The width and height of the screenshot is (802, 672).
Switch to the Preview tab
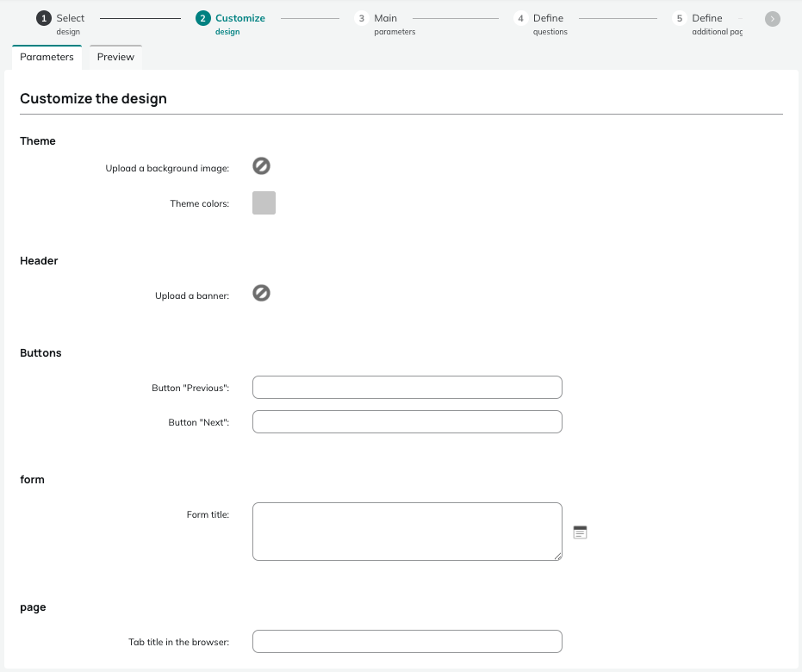[x=115, y=57]
